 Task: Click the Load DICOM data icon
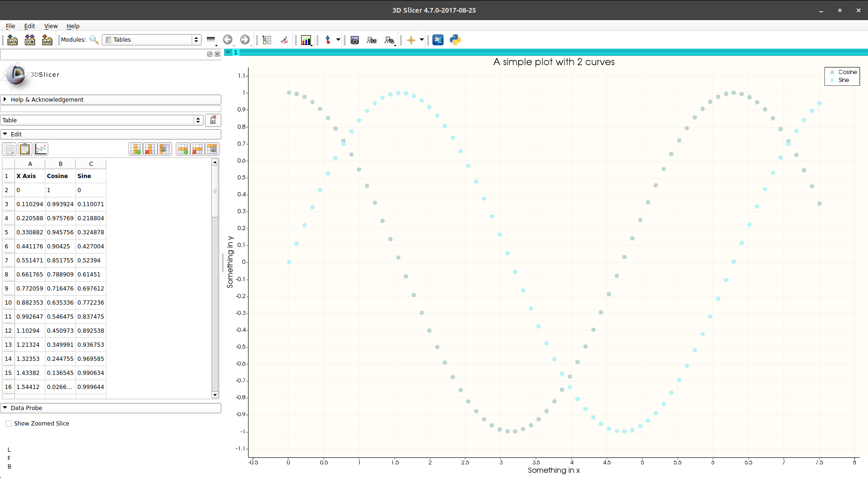(x=30, y=40)
